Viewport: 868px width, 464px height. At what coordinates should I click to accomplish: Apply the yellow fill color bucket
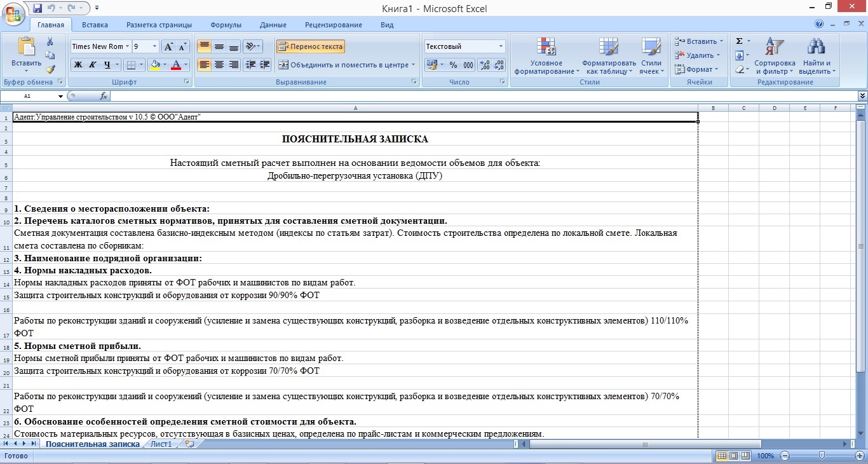pyautogui.click(x=154, y=65)
